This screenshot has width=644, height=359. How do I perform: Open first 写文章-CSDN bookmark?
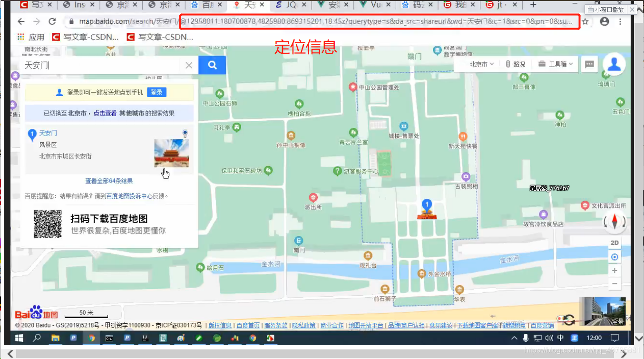coord(86,37)
